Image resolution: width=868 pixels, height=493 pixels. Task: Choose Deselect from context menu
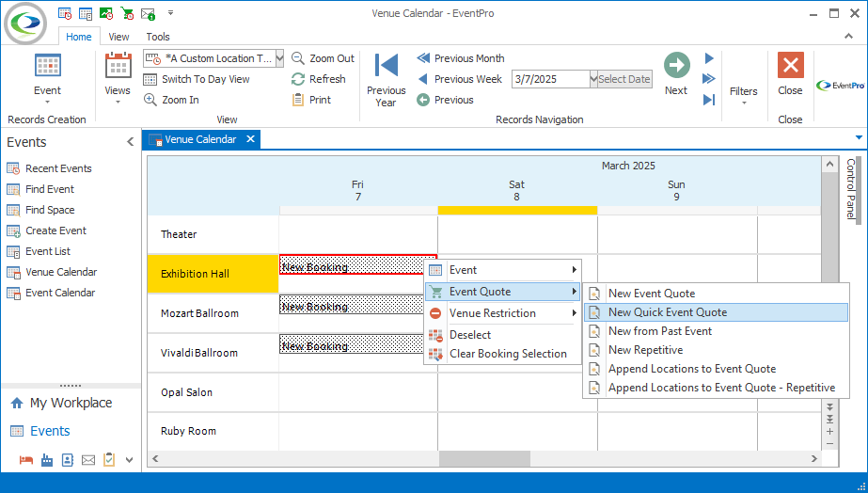(x=503, y=335)
